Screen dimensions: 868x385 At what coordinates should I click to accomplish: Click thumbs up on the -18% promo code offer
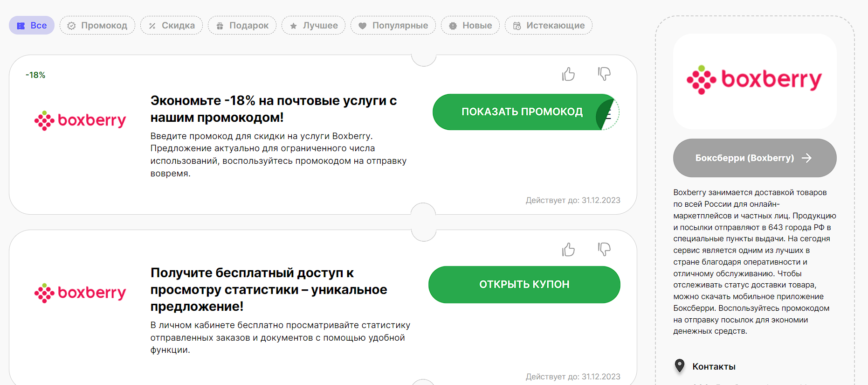pos(568,74)
